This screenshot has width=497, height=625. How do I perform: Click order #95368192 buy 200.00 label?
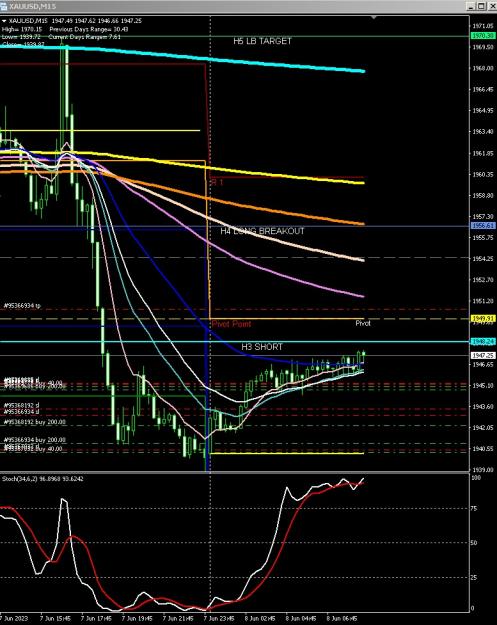click(35, 422)
